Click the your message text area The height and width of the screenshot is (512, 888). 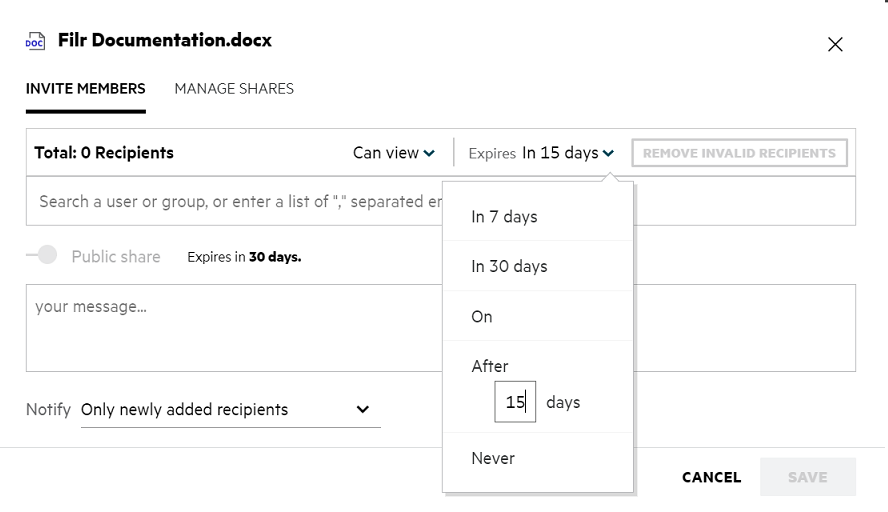[440, 327]
